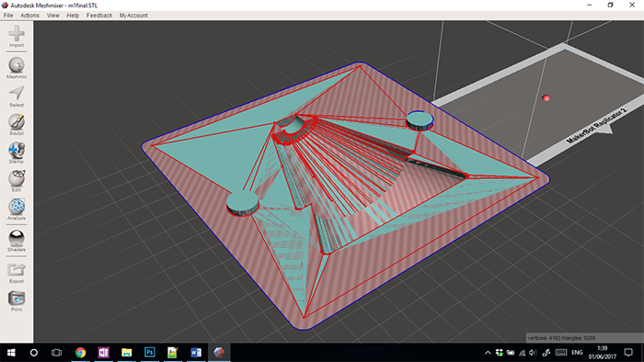Viewport: 644px width, 362px height.
Task: Click the red pivot sphere on printer bed
Action: [x=546, y=98]
